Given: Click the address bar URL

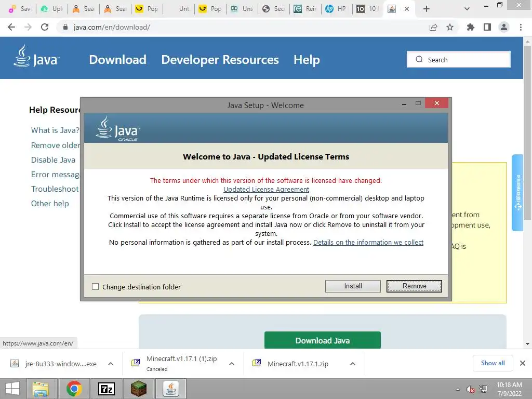Looking at the screenshot, I should 112,27.
